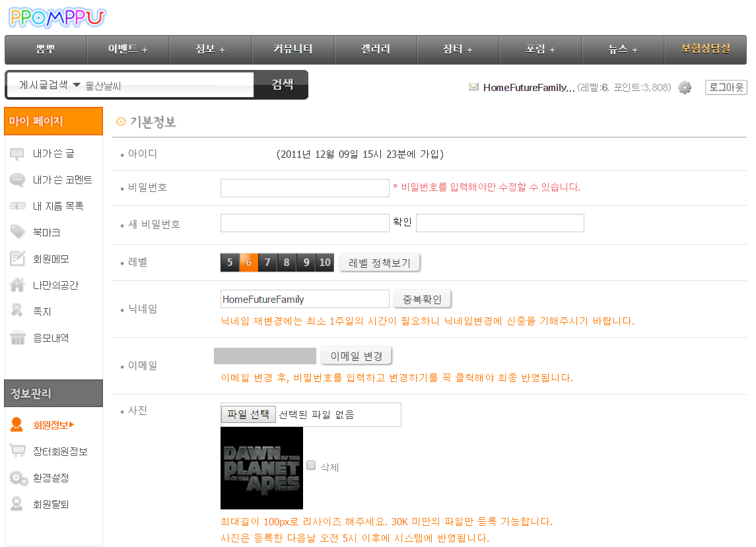Click the 내가 쓴 글 sidebar icon
Image resolution: width=756 pixels, height=547 pixels.
(x=18, y=154)
